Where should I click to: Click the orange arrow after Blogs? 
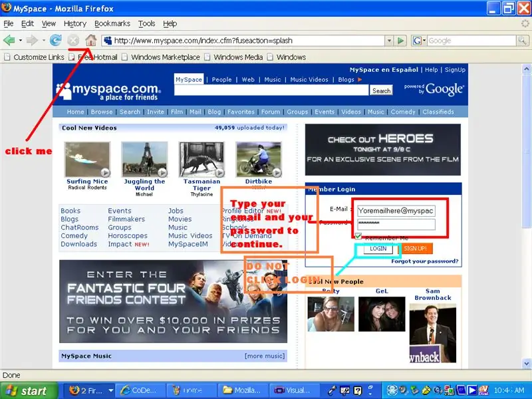[360, 80]
